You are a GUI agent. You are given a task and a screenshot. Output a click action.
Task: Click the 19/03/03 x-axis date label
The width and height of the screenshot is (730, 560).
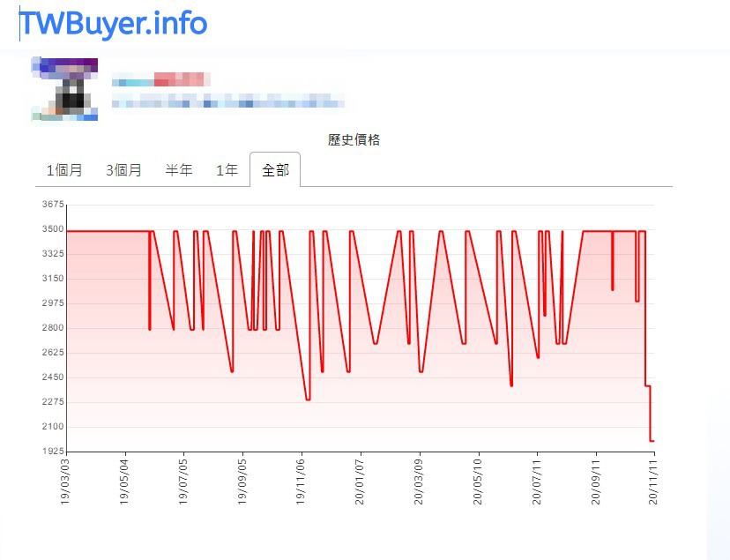tap(65, 481)
